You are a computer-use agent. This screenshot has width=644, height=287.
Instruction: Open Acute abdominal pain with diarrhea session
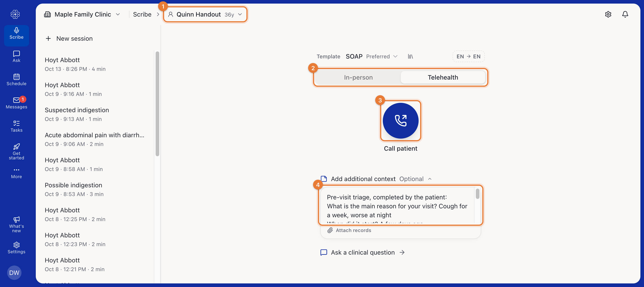point(95,139)
